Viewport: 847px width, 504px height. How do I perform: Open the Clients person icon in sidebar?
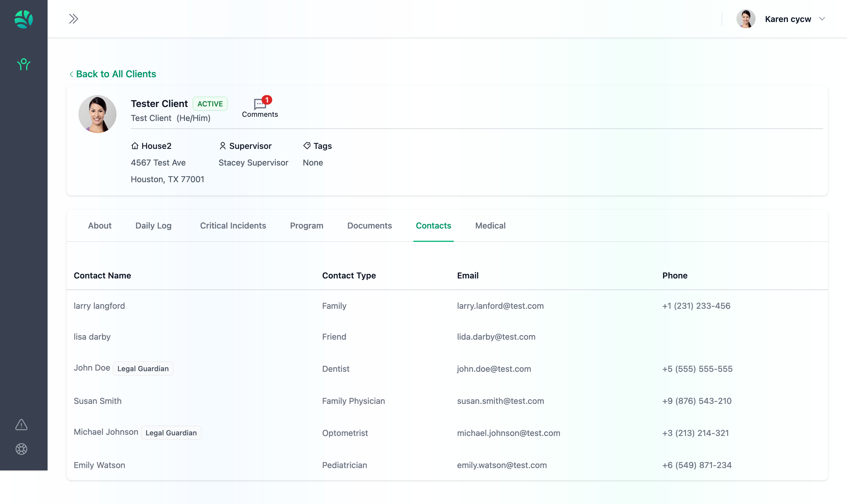click(23, 64)
